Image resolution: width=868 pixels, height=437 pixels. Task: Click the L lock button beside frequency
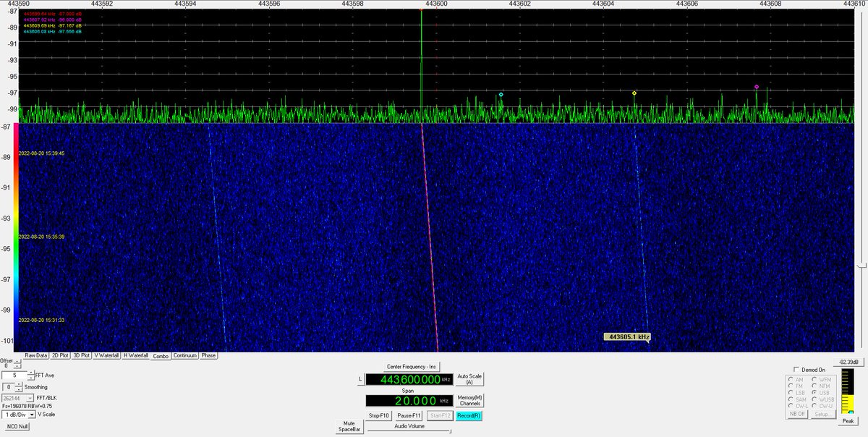coord(360,379)
